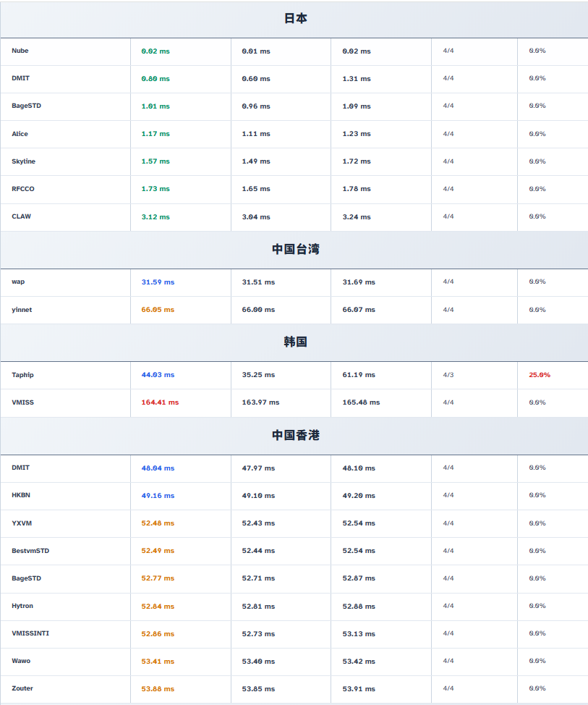This screenshot has width=588, height=705.
Task: Open the BestvmSTD server entry
Action: click(x=30, y=551)
